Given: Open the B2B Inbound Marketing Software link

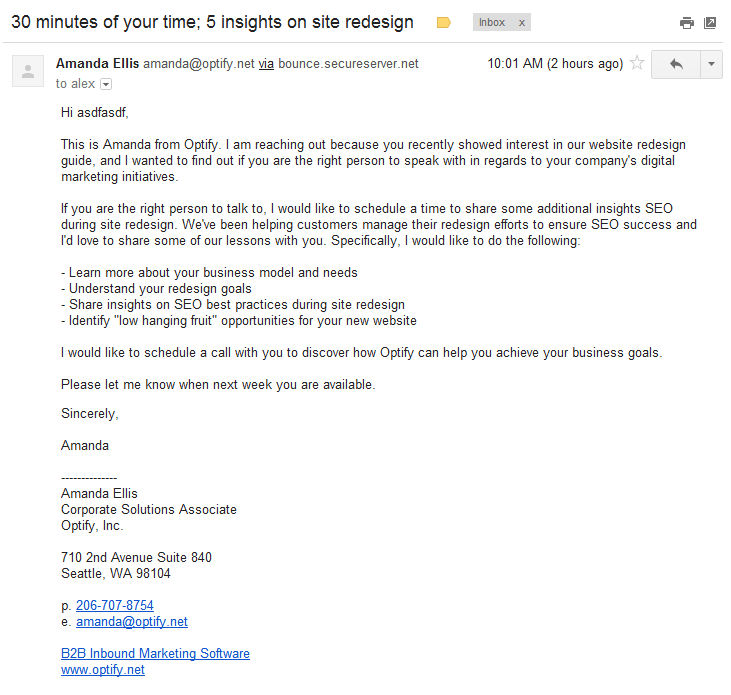Looking at the screenshot, I should [x=155, y=653].
